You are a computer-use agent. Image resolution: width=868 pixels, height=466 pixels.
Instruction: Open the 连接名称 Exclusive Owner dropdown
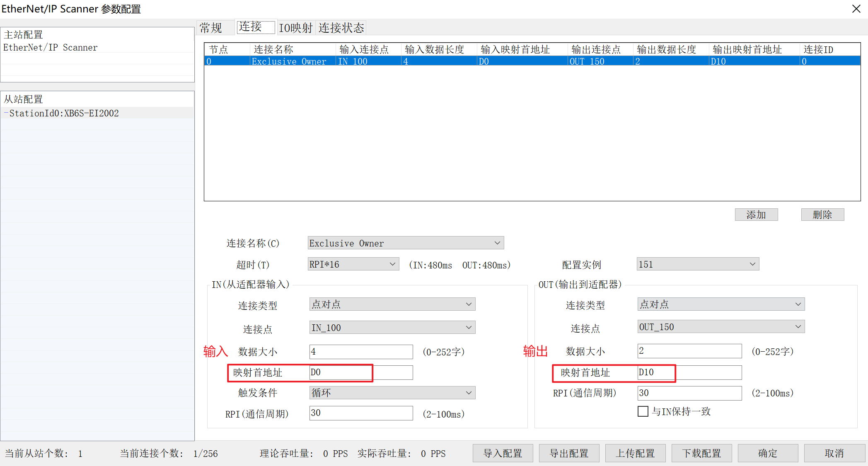(406, 243)
